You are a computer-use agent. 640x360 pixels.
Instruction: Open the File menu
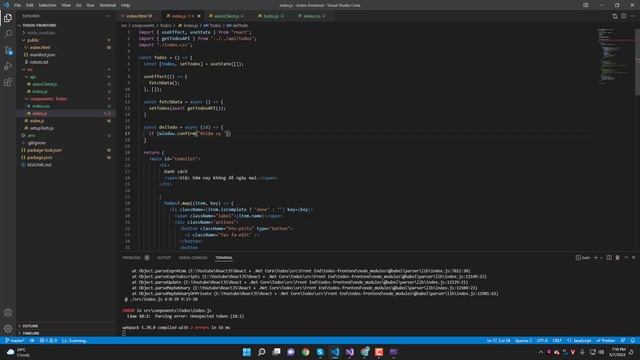pyautogui.click(x=17, y=5)
